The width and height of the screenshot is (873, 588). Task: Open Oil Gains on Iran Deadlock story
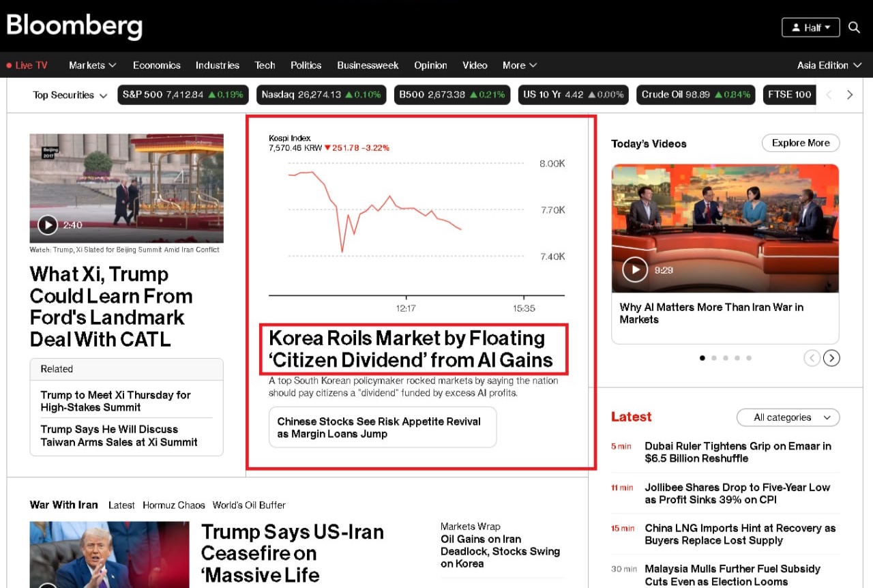(500, 551)
